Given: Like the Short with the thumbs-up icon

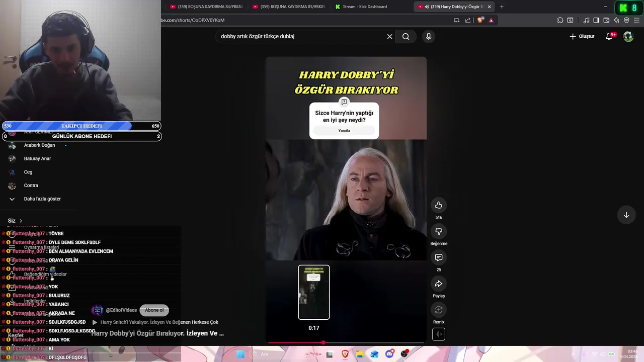Looking at the screenshot, I should click(x=439, y=205).
